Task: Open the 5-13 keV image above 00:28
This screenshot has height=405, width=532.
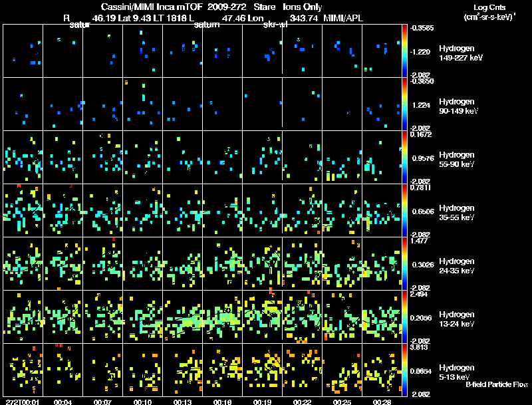Action: (382, 370)
